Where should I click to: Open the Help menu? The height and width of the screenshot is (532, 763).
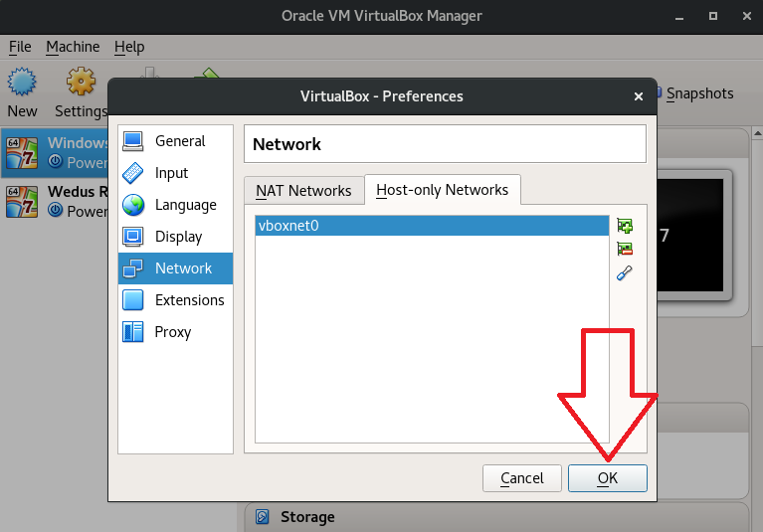pos(129,47)
